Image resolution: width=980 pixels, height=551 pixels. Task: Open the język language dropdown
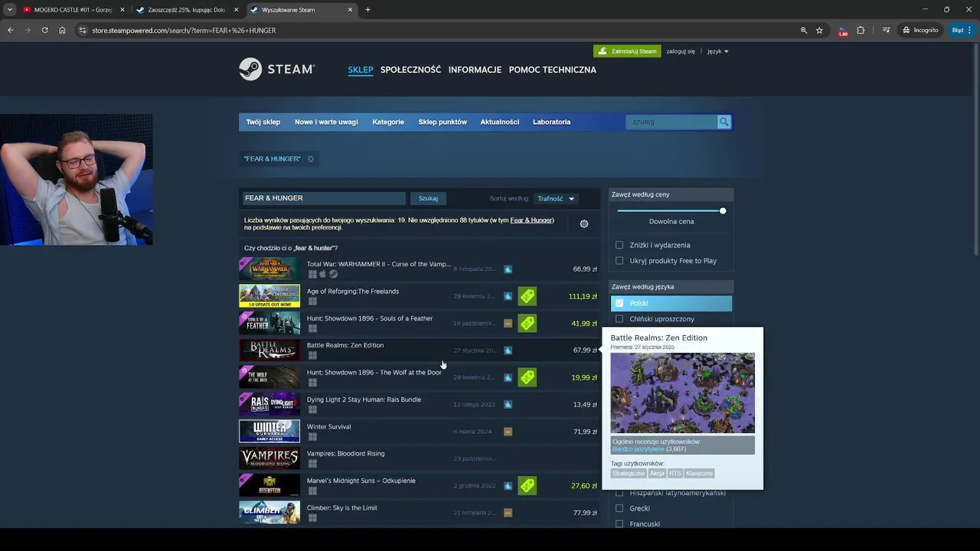pyautogui.click(x=717, y=51)
